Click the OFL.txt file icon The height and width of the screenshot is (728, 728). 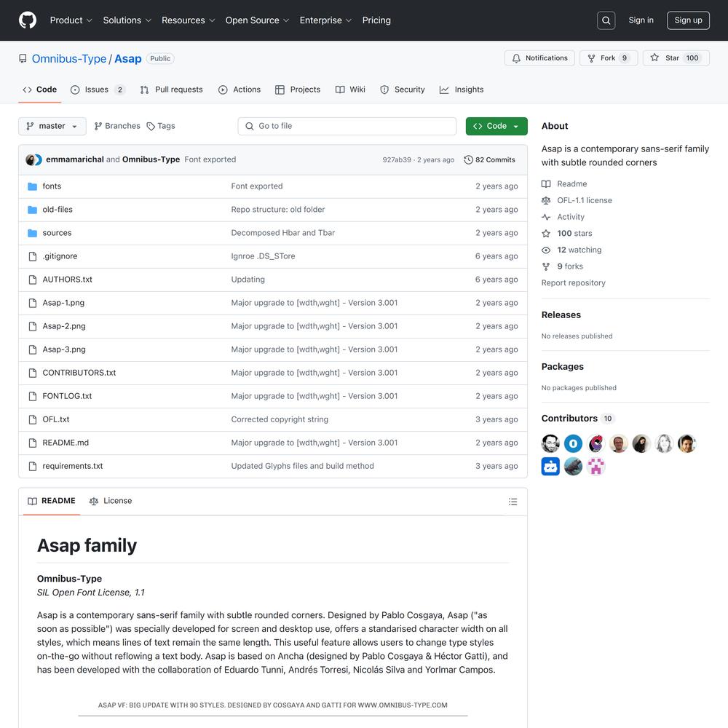tap(33, 419)
